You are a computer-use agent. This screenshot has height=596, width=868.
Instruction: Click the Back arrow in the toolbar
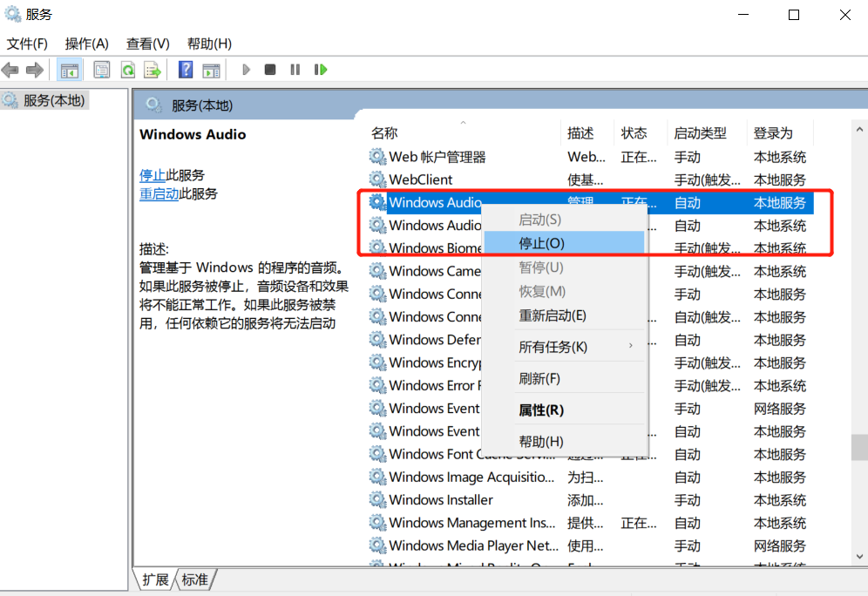pos(10,70)
